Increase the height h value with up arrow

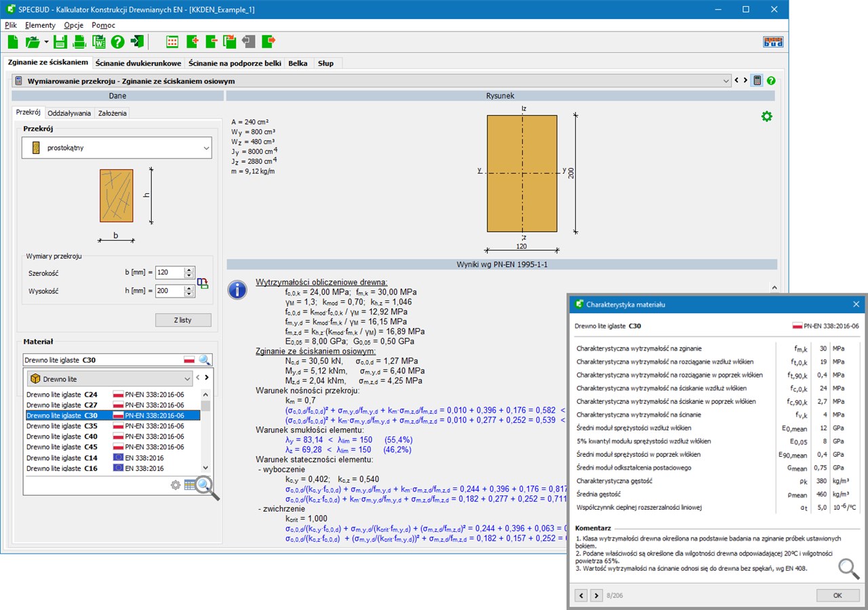189,287
